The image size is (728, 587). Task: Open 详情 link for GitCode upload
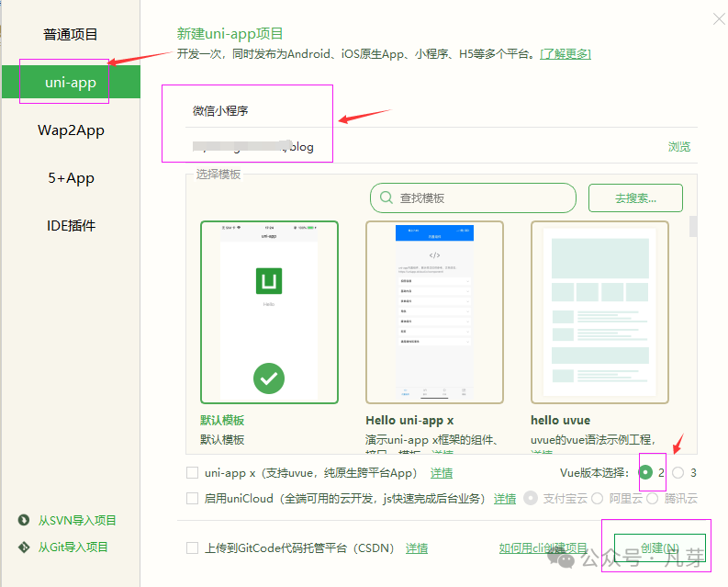click(417, 548)
